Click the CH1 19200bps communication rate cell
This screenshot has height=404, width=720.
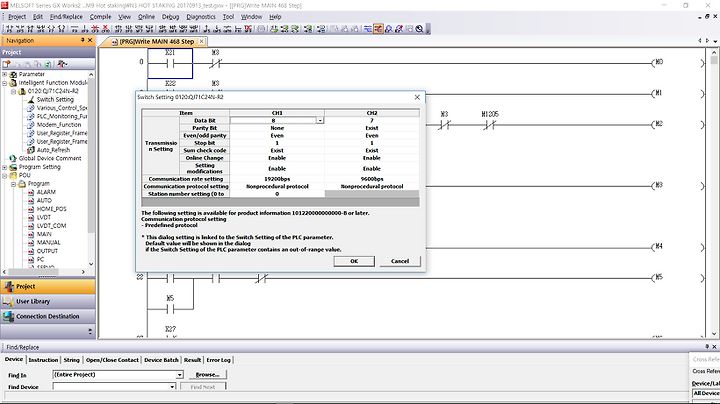pyautogui.click(x=277, y=179)
